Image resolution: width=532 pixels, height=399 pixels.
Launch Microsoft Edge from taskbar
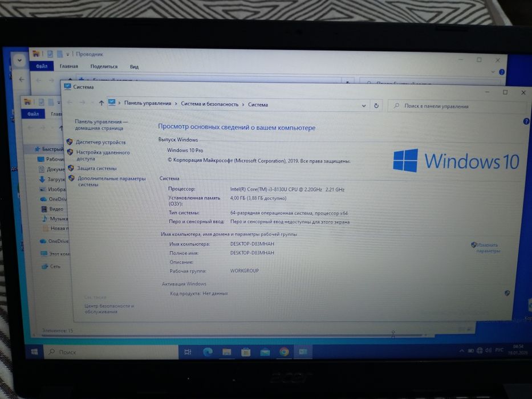point(208,352)
